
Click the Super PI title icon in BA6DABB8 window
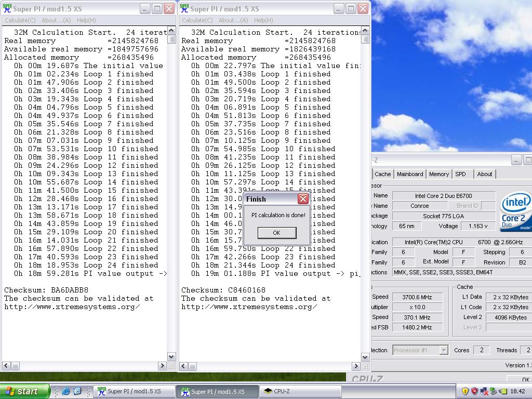click(7, 8)
